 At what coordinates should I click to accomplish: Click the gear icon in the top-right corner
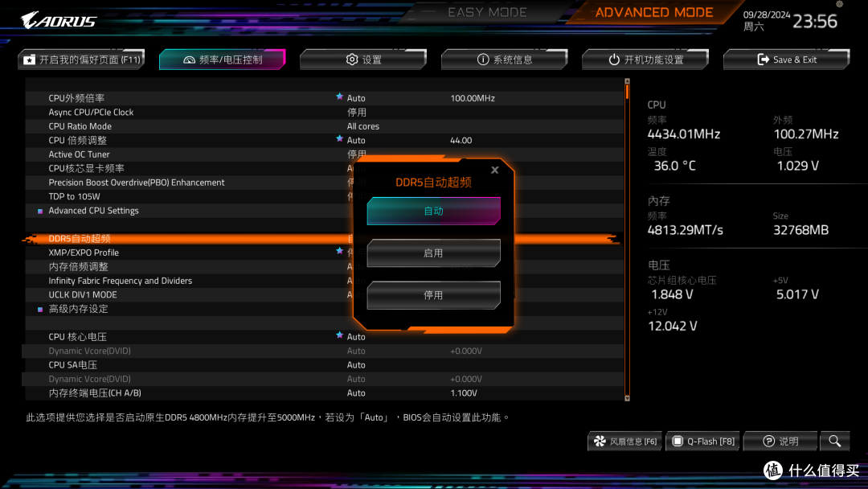pos(839,4)
